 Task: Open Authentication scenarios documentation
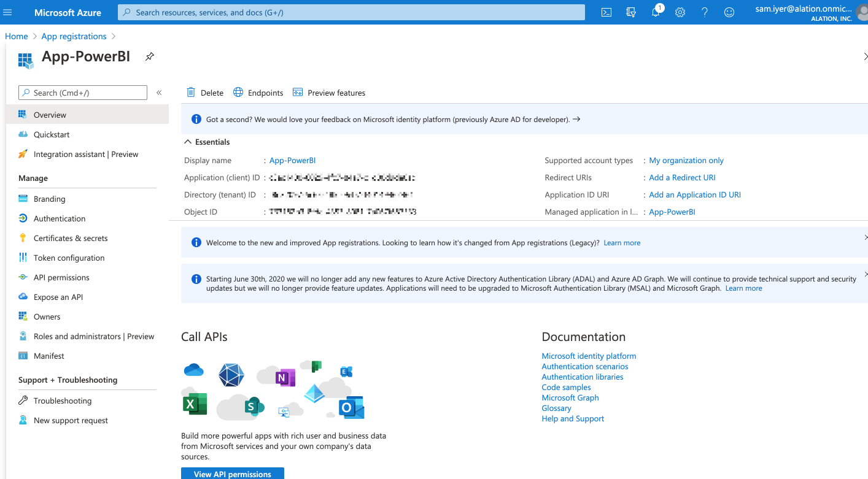(585, 366)
